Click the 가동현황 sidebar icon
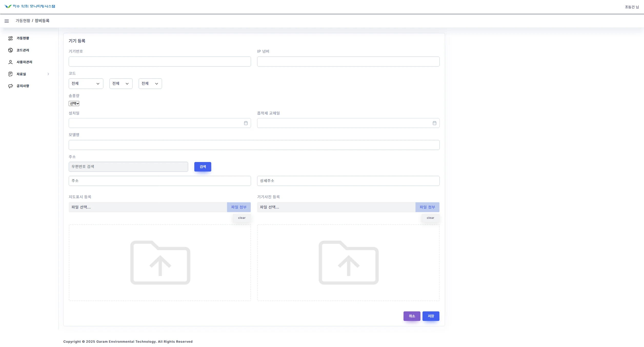 tap(11, 38)
